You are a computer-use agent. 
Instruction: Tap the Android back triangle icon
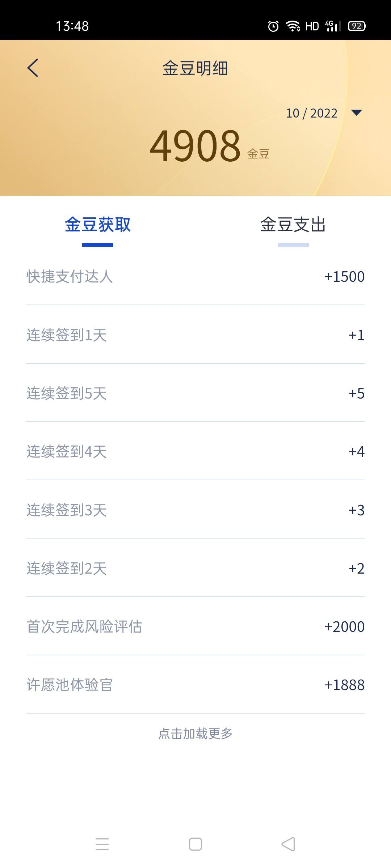(x=289, y=844)
